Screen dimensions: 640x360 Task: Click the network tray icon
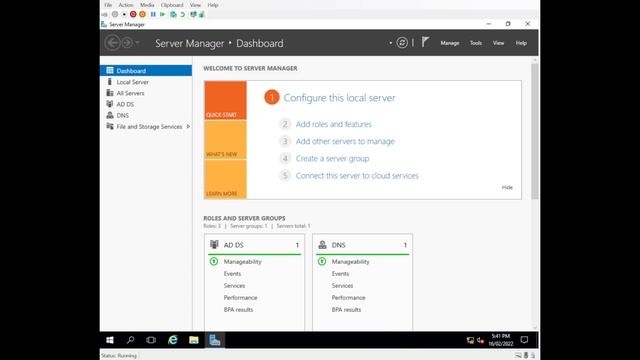coord(470,340)
